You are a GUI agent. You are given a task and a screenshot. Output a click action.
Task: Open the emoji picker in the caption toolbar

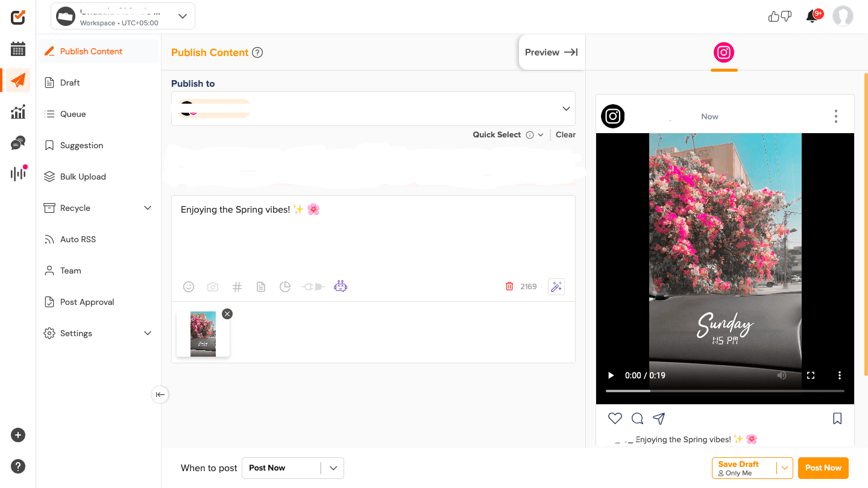[x=189, y=286]
